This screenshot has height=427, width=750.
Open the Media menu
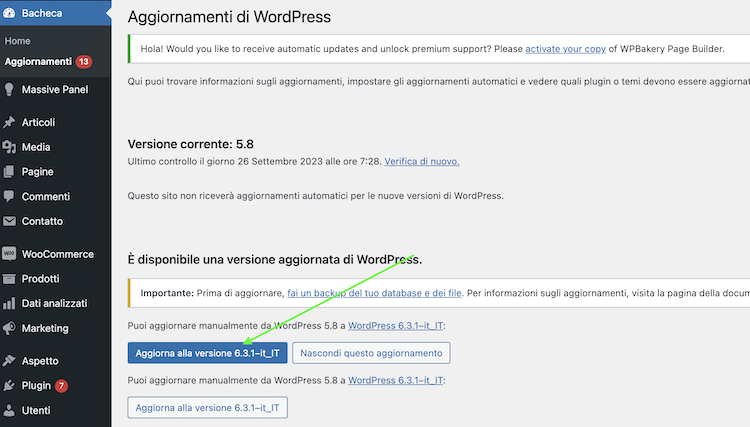55,147
